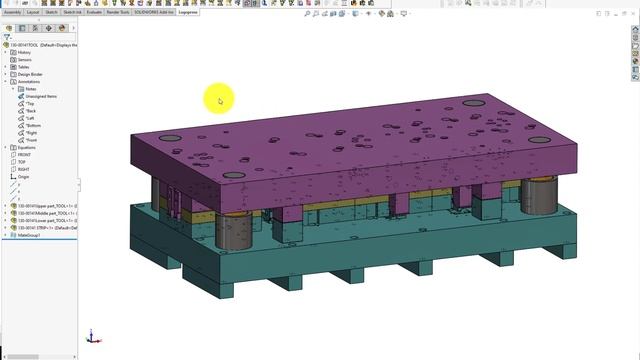Open the FeatureManager design tree tab
The height and width of the screenshot is (360, 640).
[9, 28]
